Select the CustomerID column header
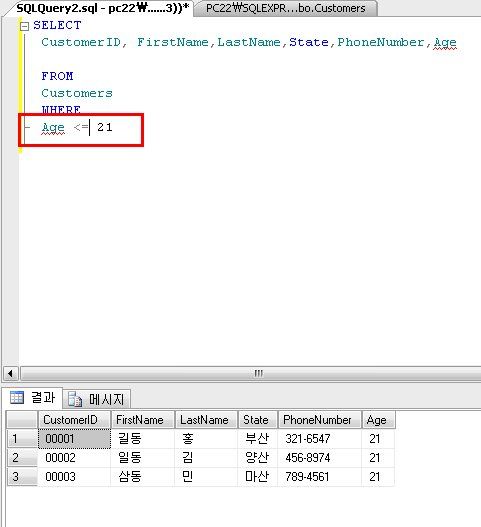This screenshot has width=481, height=527. coord(74,420)
